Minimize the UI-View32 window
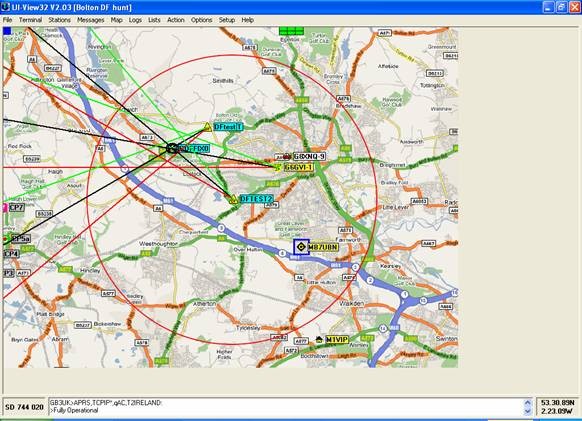This screenshot has height=421, width=582. (548, 7)
